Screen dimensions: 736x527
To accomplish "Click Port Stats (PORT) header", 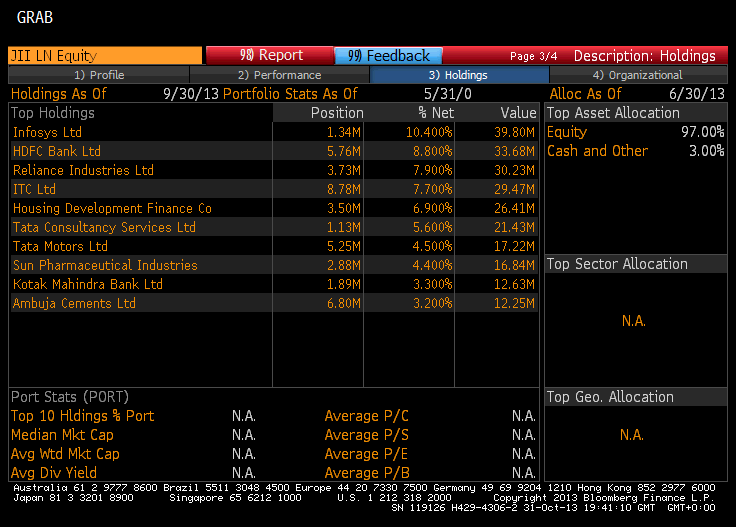I will tap(70, 397).
